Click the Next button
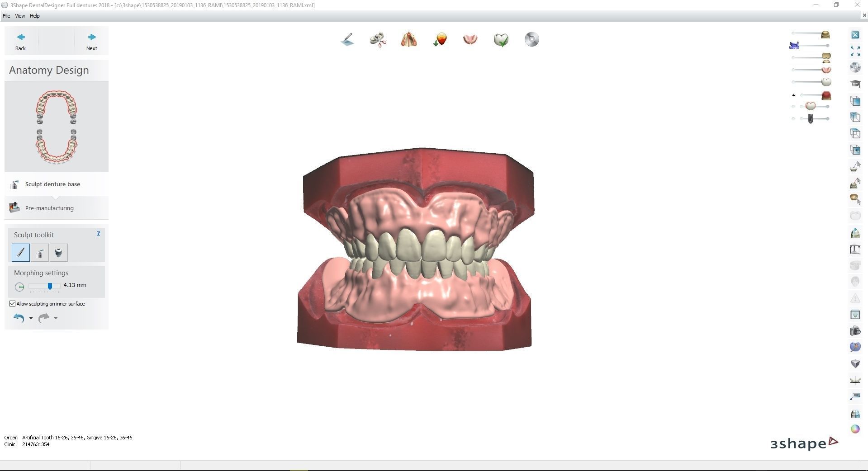Screen dimensions: 868x471 click(x=92, y=42)
